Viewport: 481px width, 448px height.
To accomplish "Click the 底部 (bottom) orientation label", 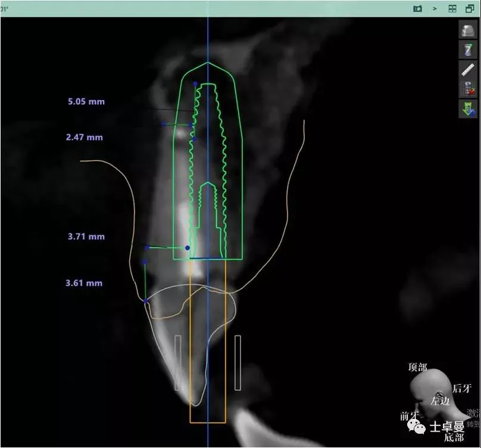I will pos(454,438).
